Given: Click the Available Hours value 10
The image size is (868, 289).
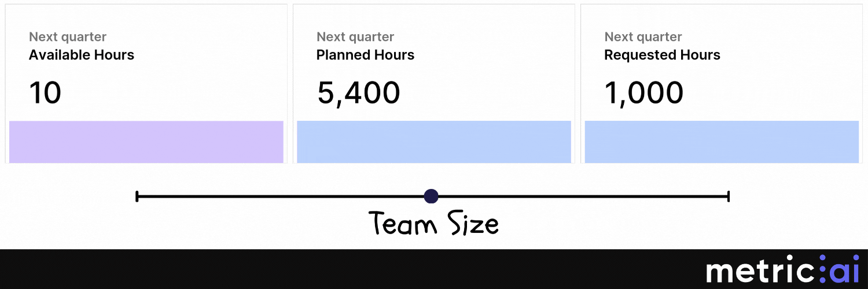Looking at the screenshot, I should point(45,92).
